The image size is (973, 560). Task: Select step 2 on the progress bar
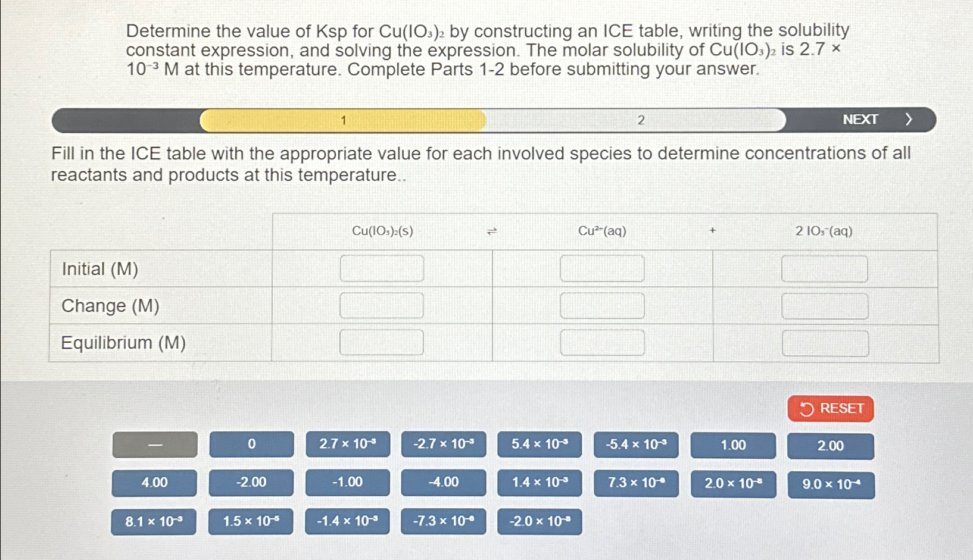(x=641, y=120)
